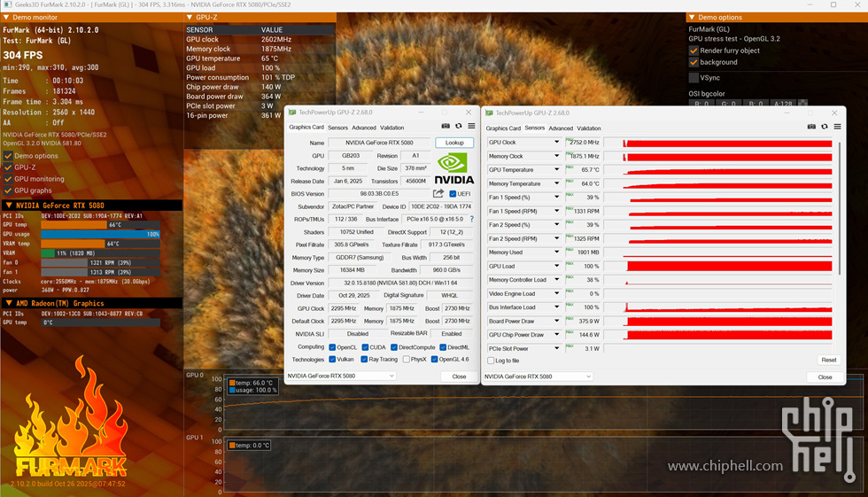This screenshot has width=868, height=497.
Task: Click the Bus Interface question mark icon
Action: coord(471,219)
